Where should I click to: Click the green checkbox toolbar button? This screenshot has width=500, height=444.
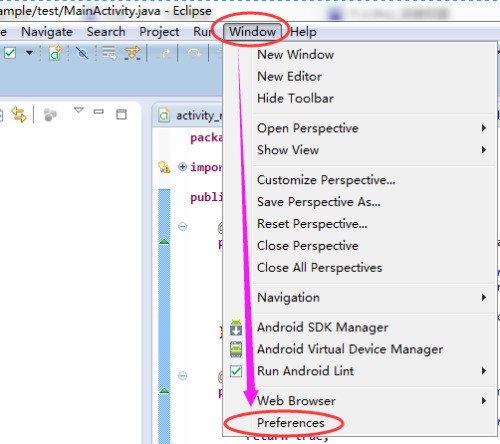10,53
